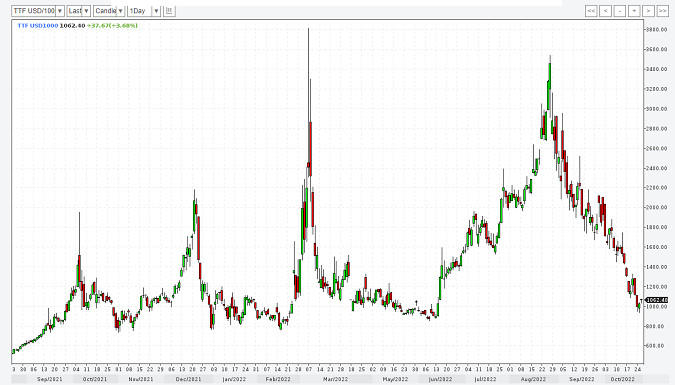Jump to chart start with << button
Screen dimensions: 675x385
tap(591, 11)
